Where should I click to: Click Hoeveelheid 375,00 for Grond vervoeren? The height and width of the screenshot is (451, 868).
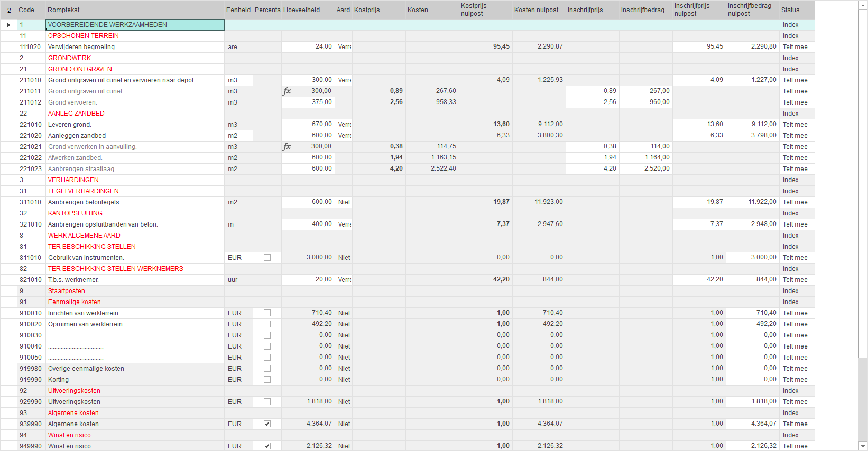(x=308, y=102)
